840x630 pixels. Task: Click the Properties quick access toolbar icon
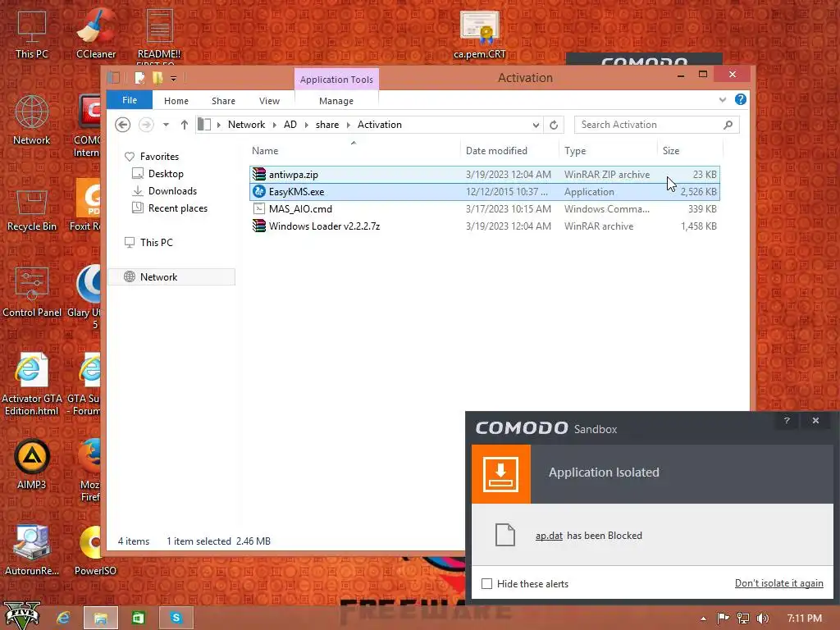point(139,78)
